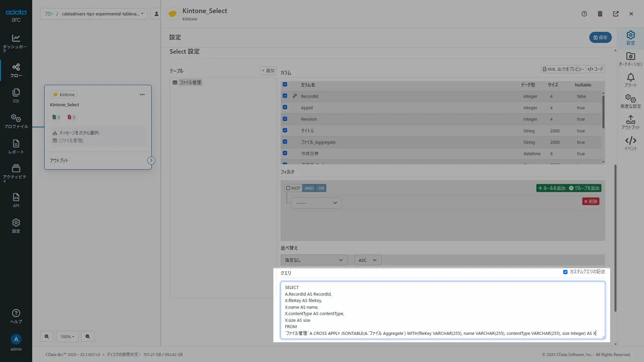Open the 100% zoom level dropdown
The image size is (644, 362).
tap(67, 337)
